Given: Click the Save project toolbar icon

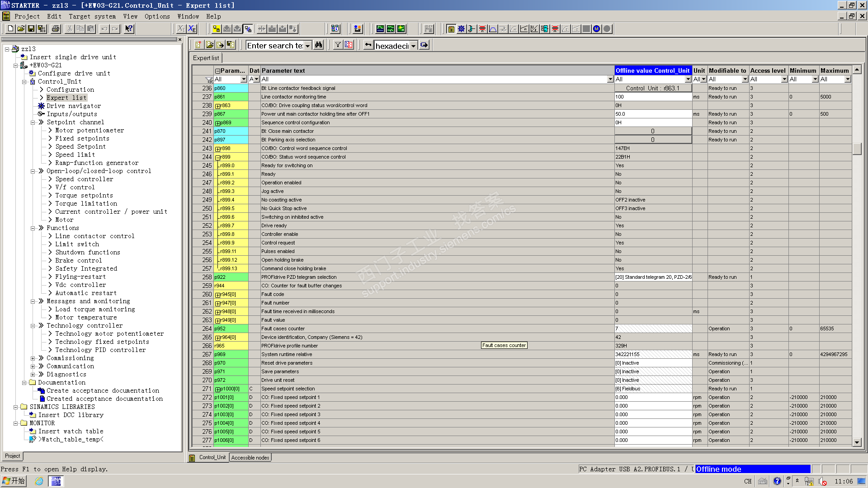Looking at the screenshot, I should pos(31,29).
